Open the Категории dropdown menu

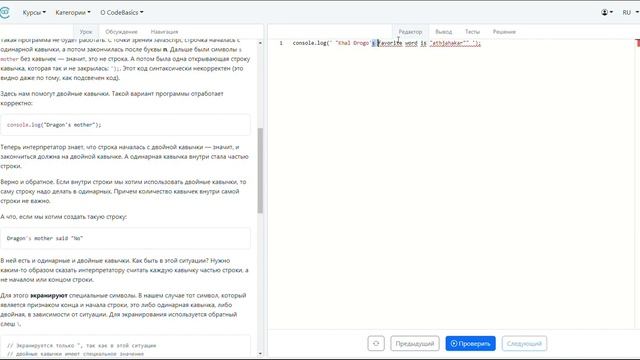73,13
